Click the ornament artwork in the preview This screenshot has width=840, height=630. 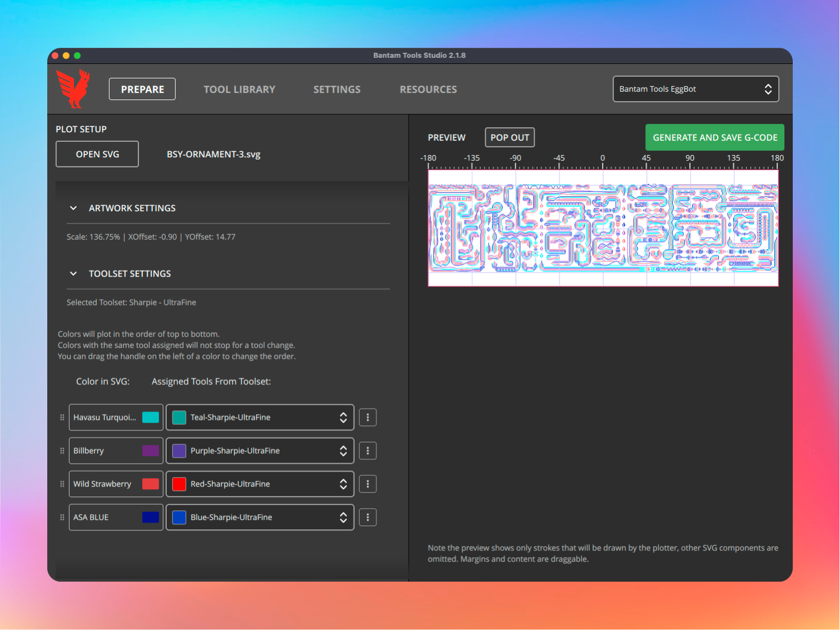pyautogui.click(x=603, y=228)
